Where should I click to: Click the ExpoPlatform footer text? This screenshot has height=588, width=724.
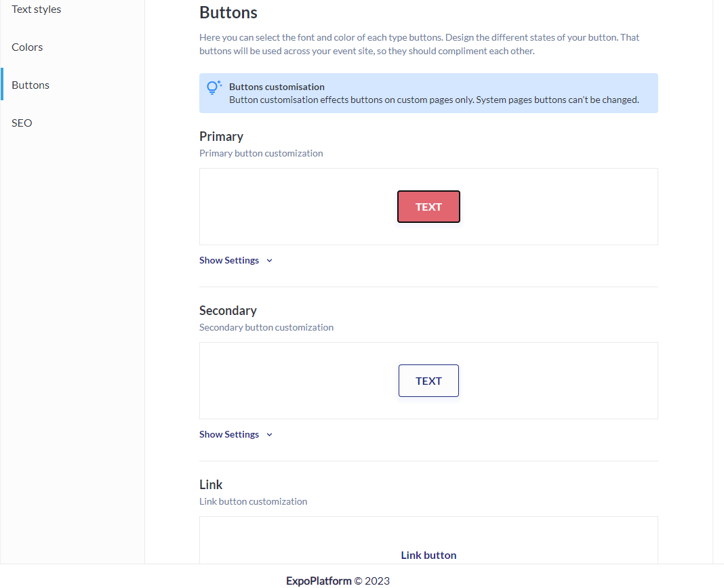click(338, 581)
